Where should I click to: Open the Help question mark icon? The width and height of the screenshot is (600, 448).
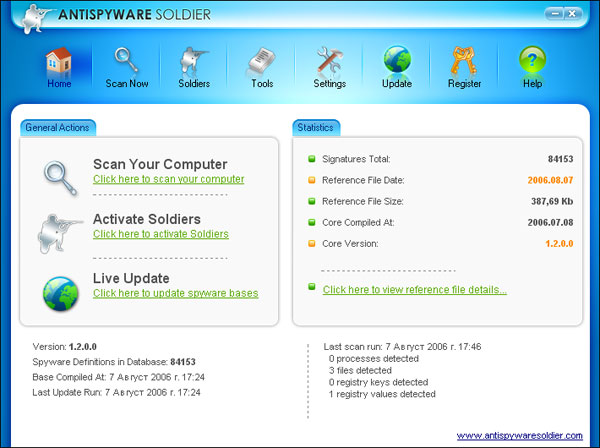click(x=532, y=59)
